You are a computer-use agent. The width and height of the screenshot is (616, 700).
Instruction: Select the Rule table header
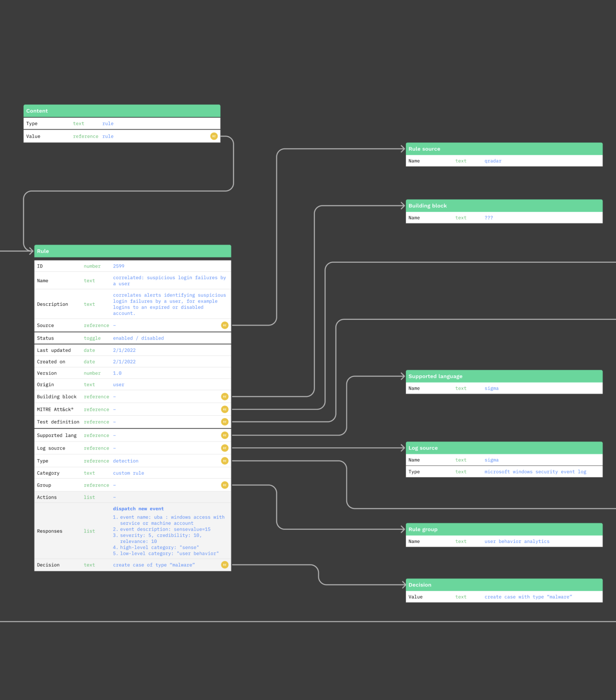pyautogui.click(x=133, y=251)
